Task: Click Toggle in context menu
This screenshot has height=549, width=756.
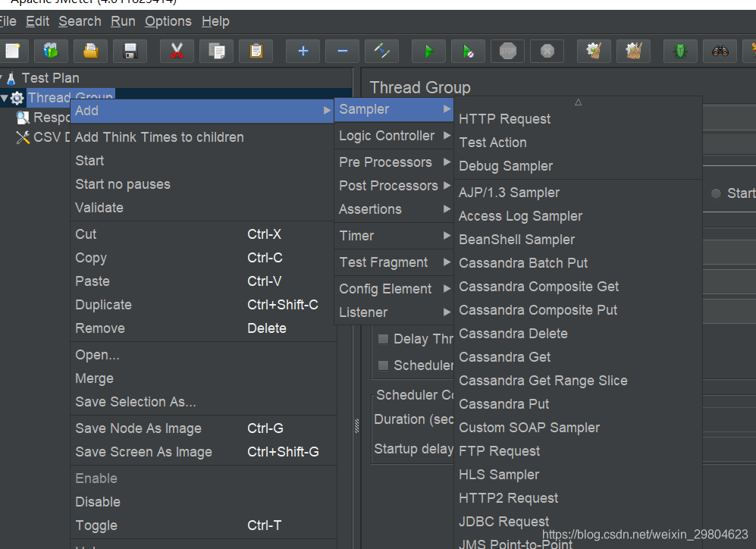Action: tap(202, 525)
